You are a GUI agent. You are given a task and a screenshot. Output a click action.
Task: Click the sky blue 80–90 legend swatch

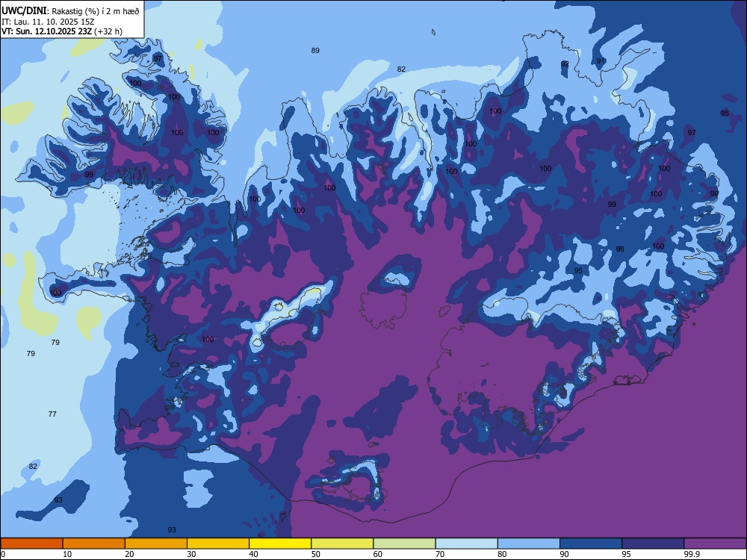529,544
